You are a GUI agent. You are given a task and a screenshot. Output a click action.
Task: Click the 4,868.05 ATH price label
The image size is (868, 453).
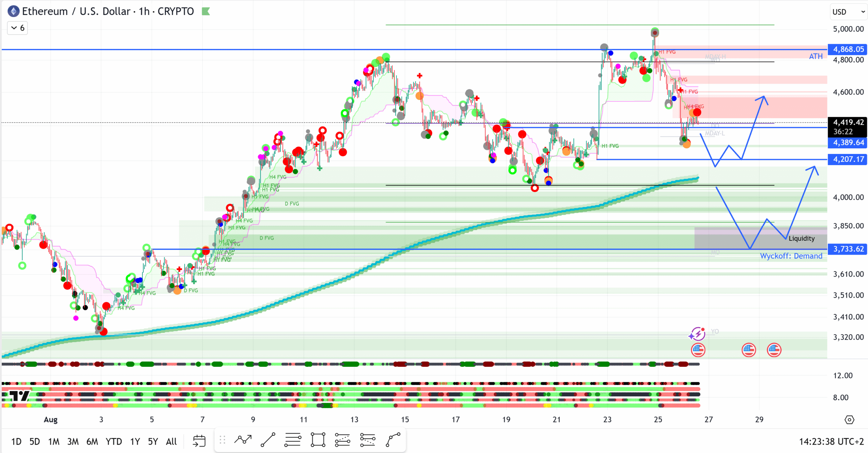coord(848,49)
